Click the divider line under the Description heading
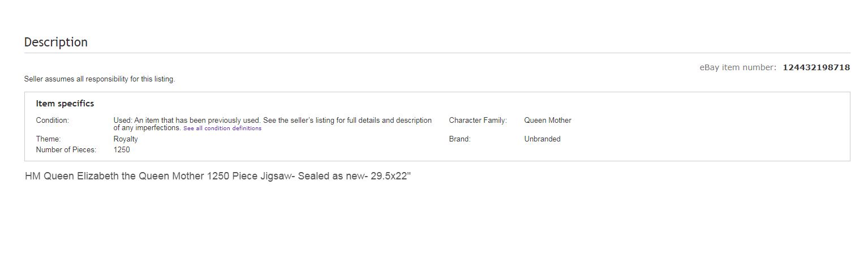 tap(437, 53)
